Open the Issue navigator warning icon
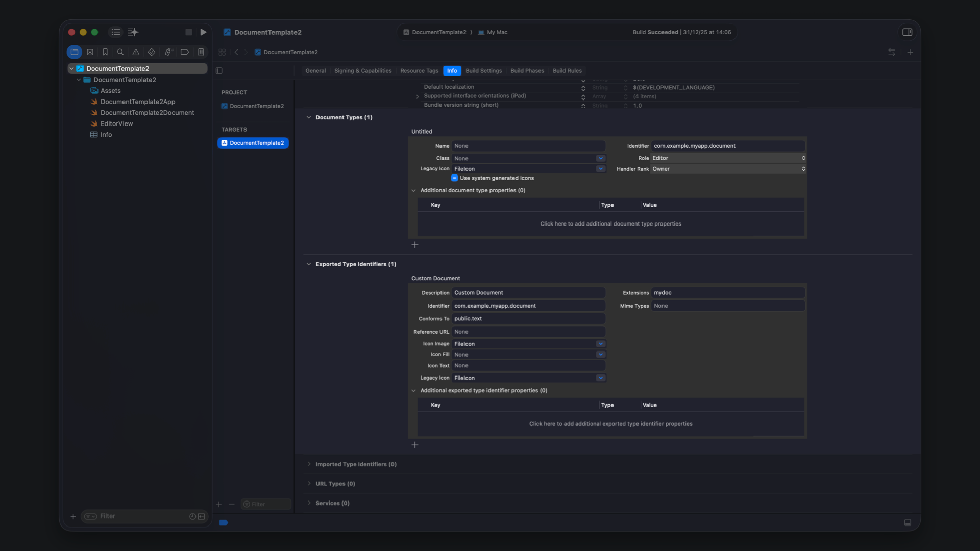 pos(136,52)
